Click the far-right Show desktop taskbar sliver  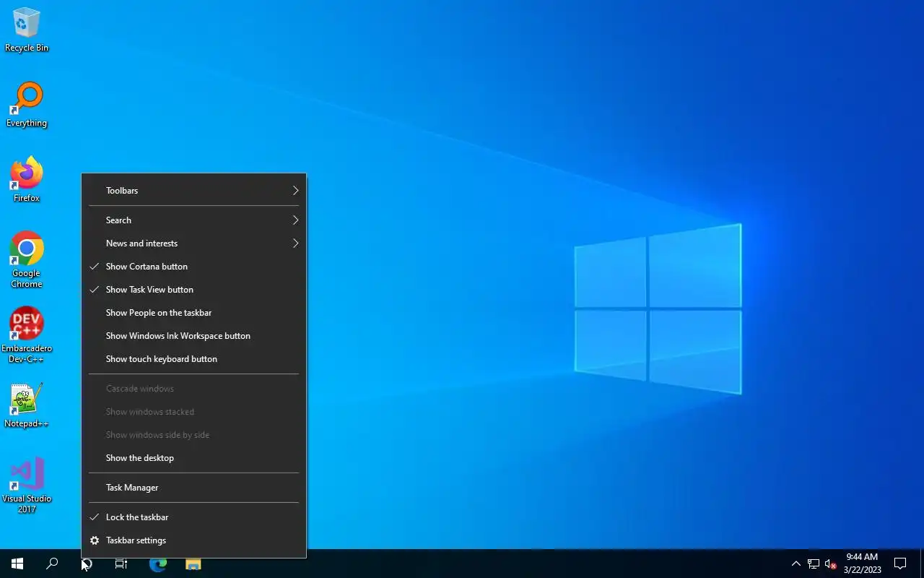point(922,564)
